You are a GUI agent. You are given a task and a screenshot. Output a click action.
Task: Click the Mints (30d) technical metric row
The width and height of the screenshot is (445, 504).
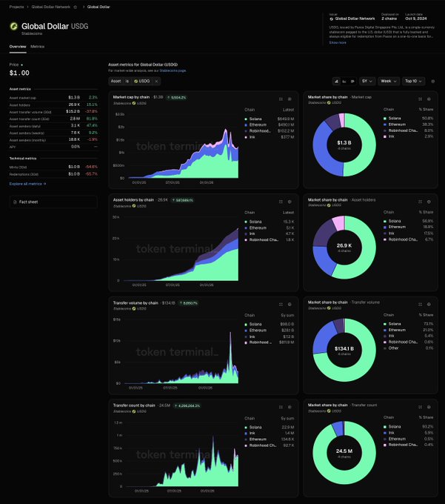tap(53, 167)
